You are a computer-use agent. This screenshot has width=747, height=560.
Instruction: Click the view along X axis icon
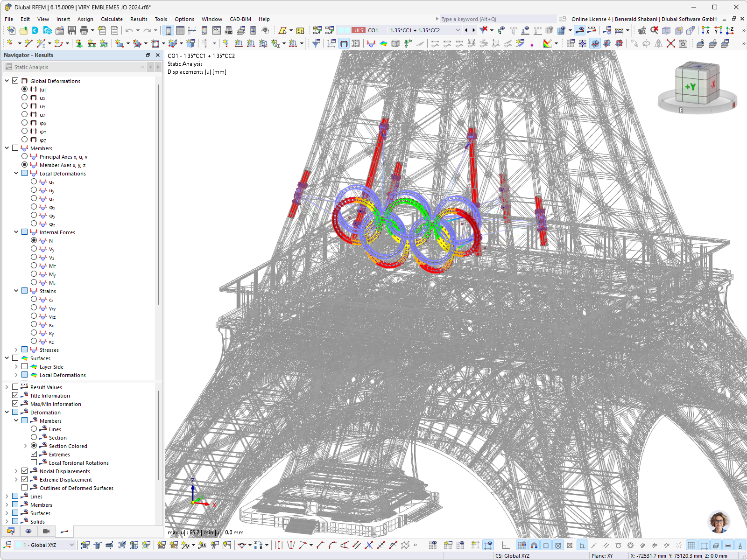pyautogui.click(x=705, y=30)
